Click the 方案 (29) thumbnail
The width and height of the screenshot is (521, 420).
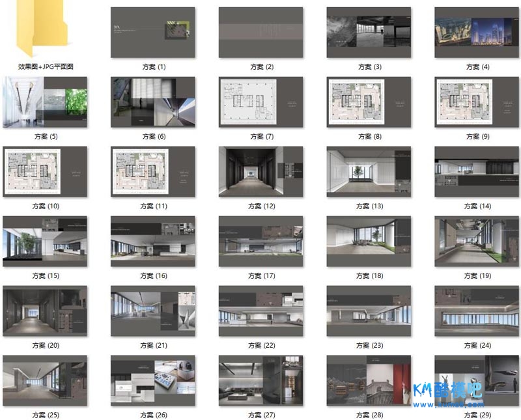click(477, 381)
